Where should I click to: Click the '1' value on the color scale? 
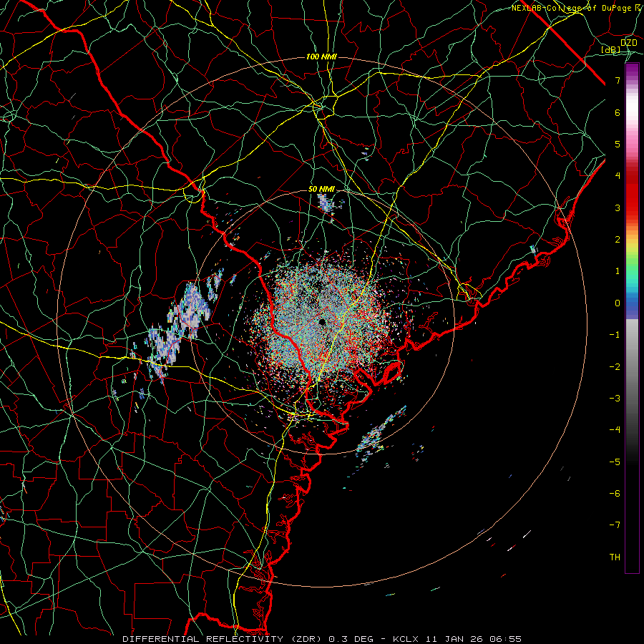tap(618, 271)
